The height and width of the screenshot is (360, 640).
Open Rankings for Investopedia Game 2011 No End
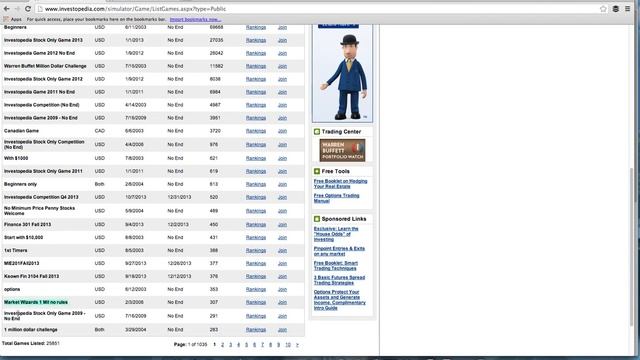[256, 92]
